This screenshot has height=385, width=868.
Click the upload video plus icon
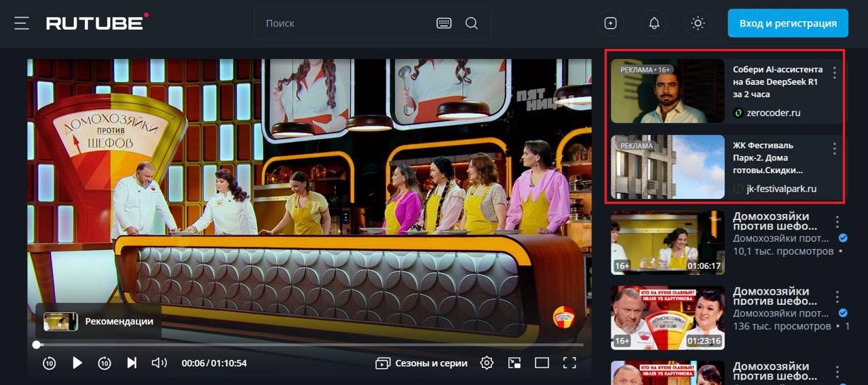(x=610, y=23)
